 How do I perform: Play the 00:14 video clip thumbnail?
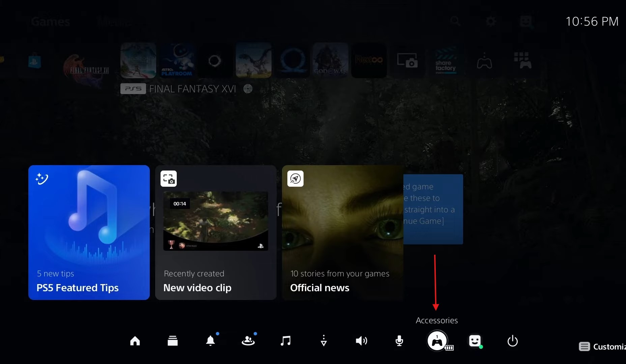pyautogui.click(x=216, y=221)
